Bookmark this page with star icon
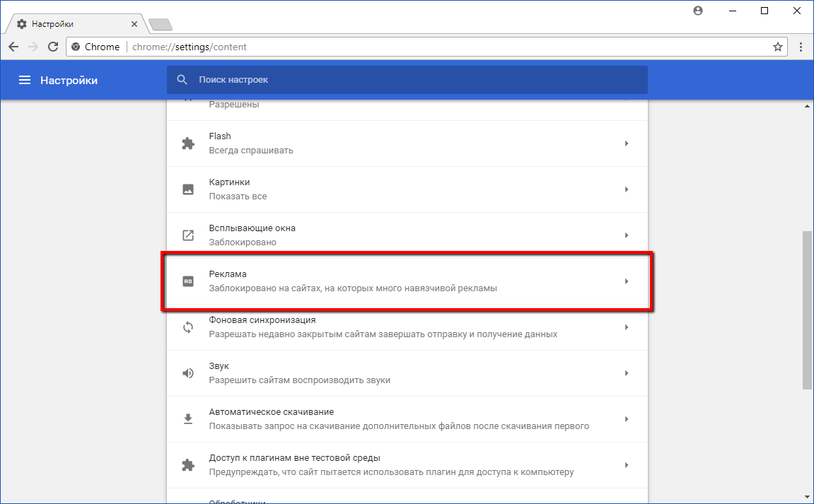Screen dimensions: 814x504 point(778,47)
